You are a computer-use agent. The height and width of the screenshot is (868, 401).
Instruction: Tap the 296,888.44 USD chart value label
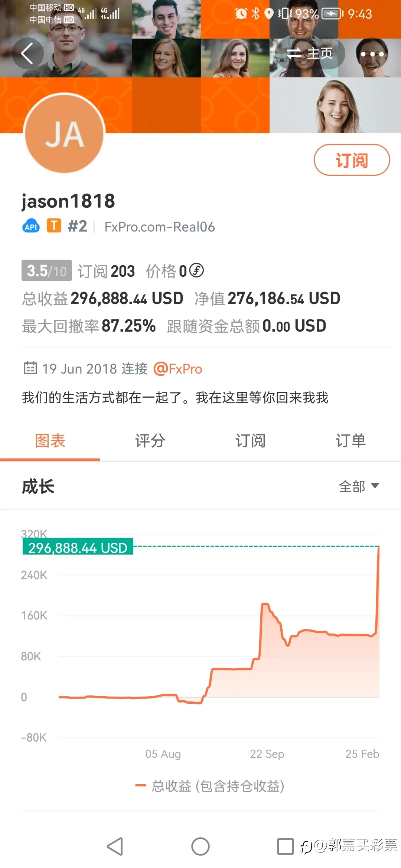click(x=78, y=548)
